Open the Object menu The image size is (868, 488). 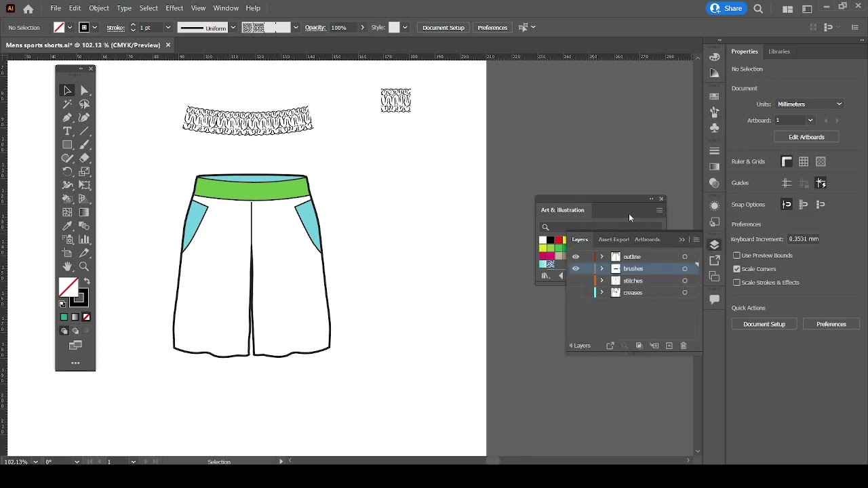(x=99, y=8)
